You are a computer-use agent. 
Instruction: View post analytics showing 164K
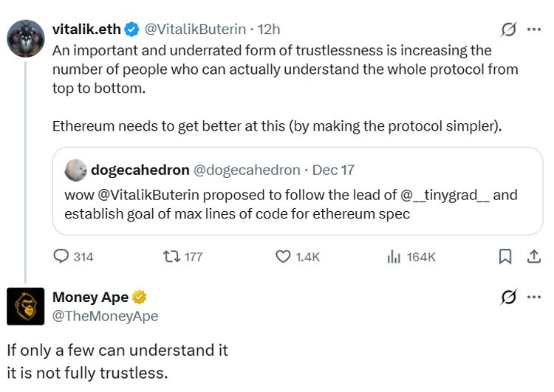click(x=394, y=256)
